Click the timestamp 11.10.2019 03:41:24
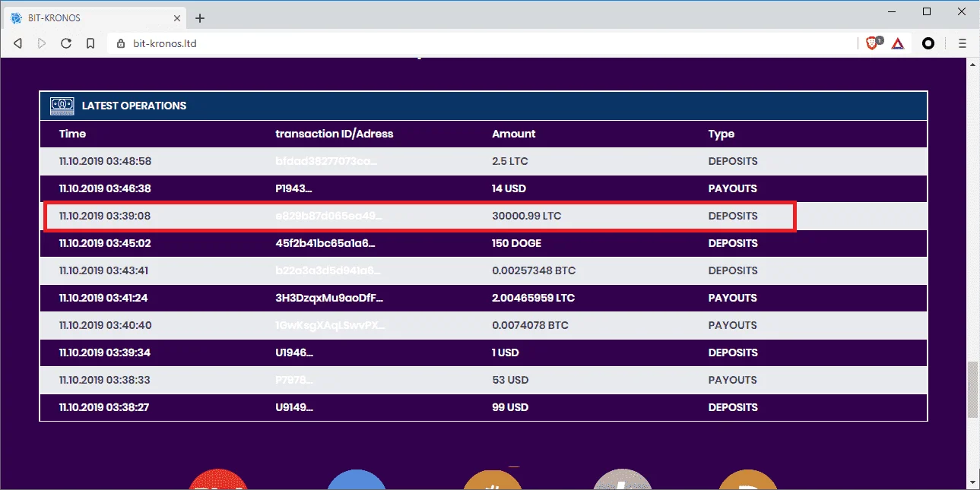980x490 pixels. 103,298
